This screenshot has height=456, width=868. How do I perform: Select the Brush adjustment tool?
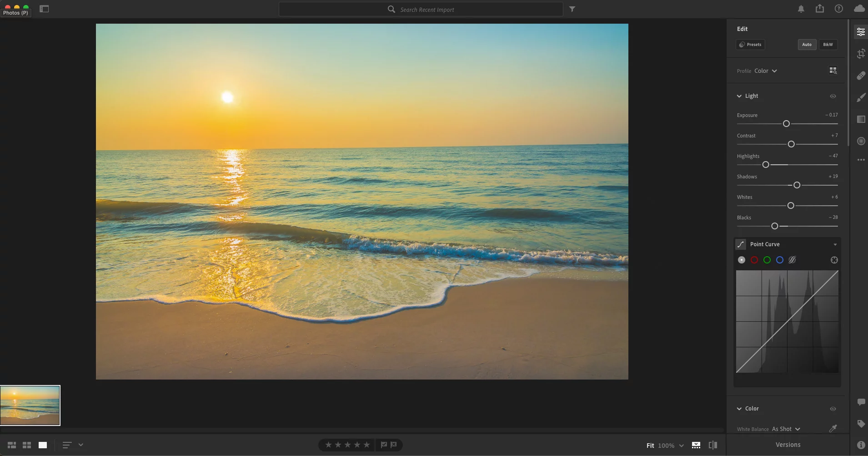861,97
